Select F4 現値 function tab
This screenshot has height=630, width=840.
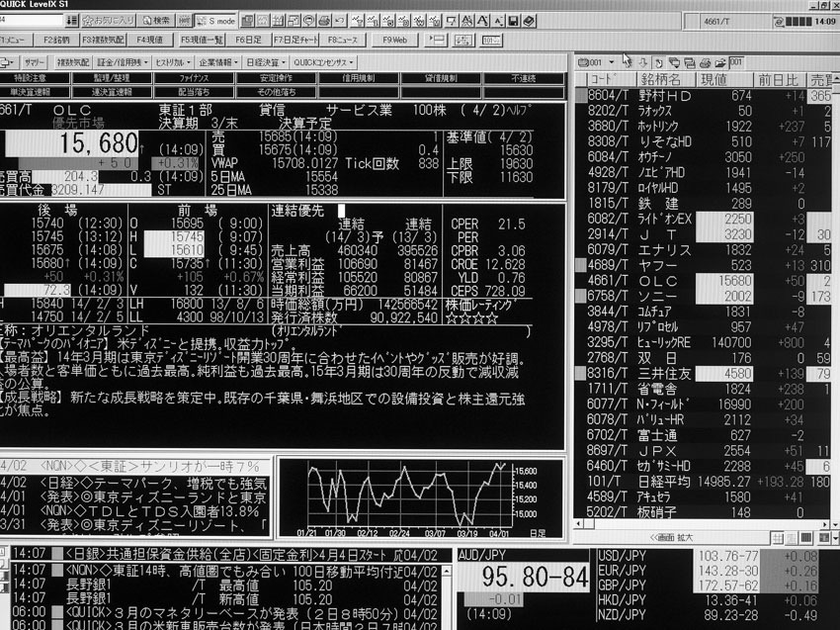[149, 40]
